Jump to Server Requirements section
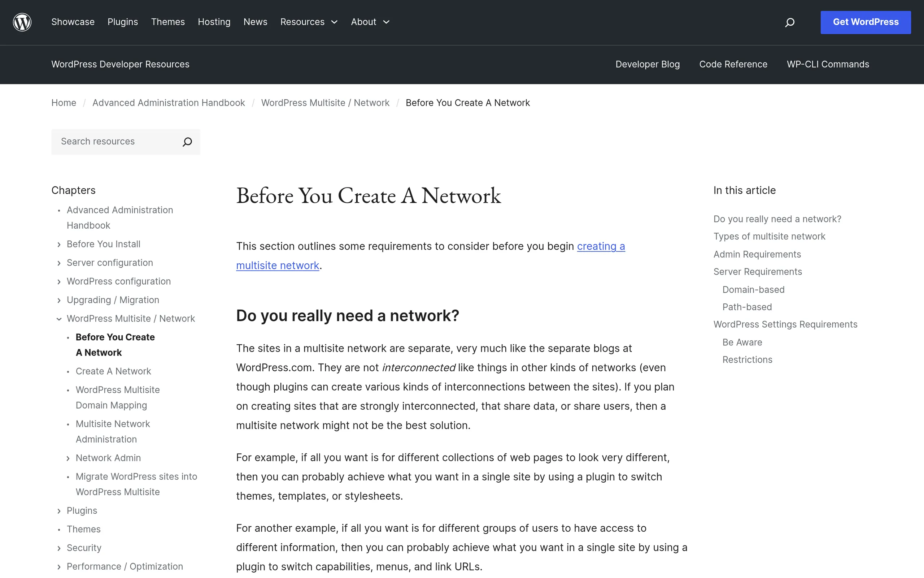This screenshot has width=924, height=578. (x=758, y=272)
